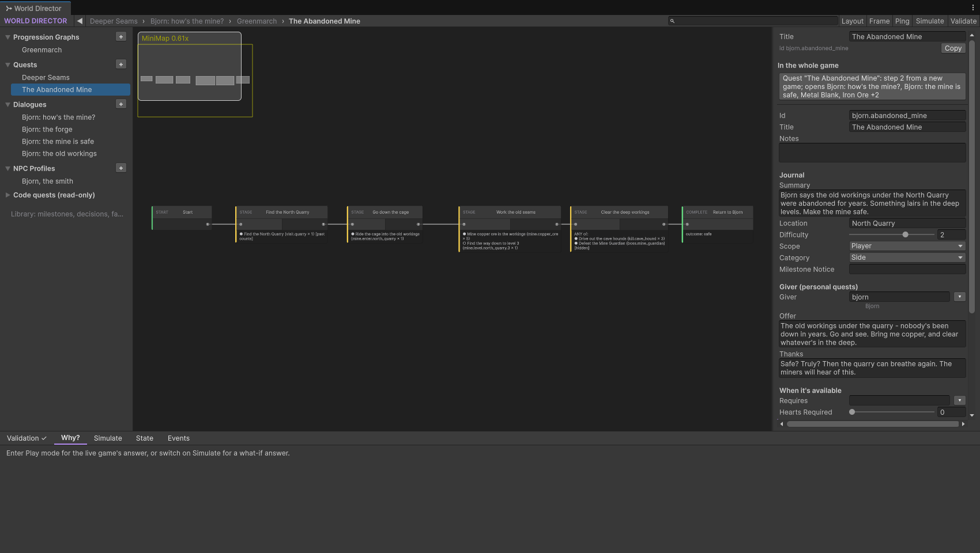Go back using the breadcrumb back arrow
Screen dimensions: 980x553
pos(80,21)
